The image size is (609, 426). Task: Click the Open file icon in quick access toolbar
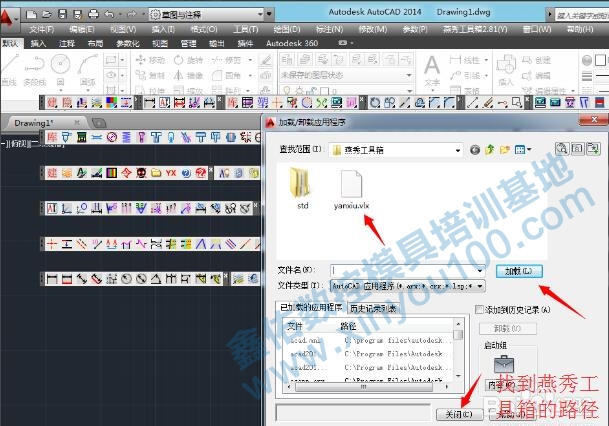(x=47, y=15)
